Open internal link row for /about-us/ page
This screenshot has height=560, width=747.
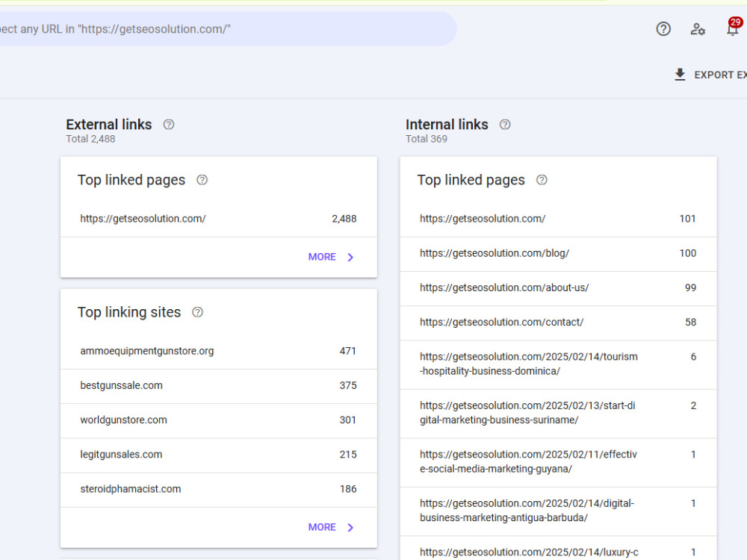pyautogui.click(x=558, y=288)
